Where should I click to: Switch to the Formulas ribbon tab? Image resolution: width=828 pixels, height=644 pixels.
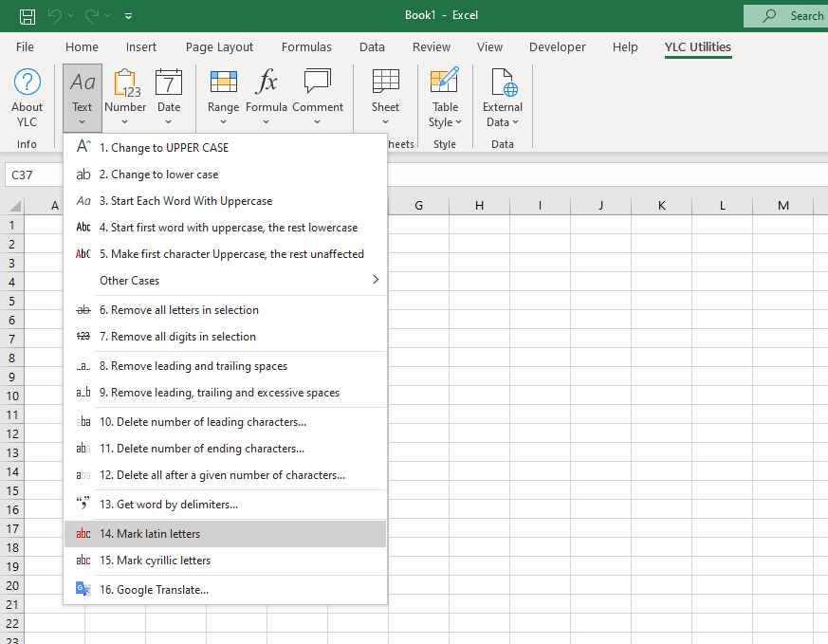(306, 47)
